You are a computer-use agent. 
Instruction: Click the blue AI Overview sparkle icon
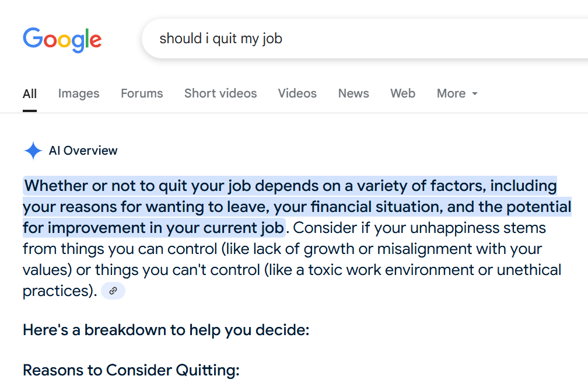[33, 151]
